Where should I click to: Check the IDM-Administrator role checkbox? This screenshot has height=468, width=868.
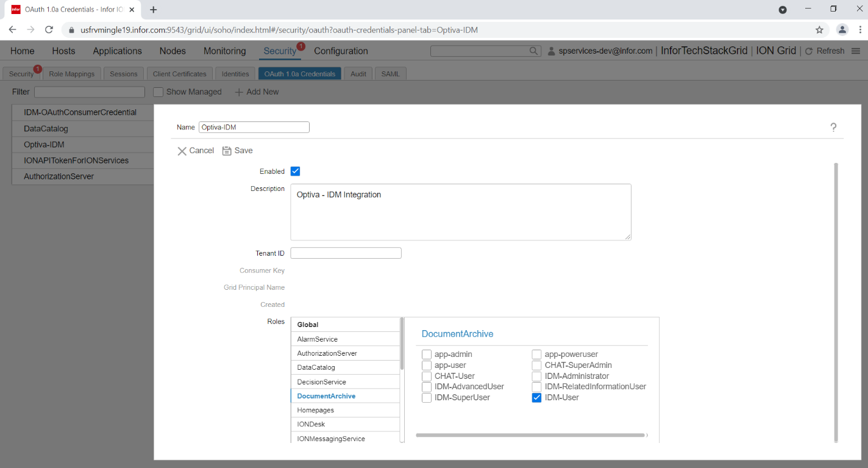pyautogui.click(x=536, y=376)
